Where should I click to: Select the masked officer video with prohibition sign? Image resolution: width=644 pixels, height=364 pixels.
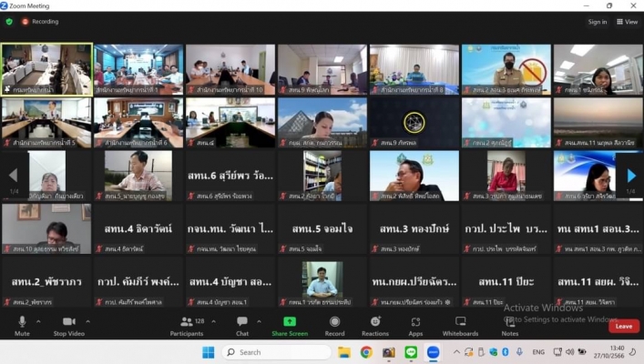506,69
